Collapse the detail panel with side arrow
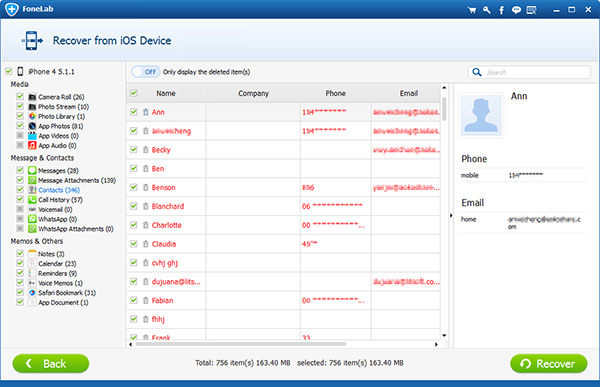600x387 pixels. (451, 216)
